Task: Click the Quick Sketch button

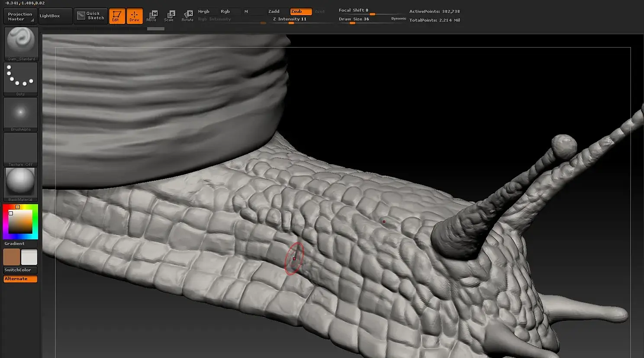Action: coord(90,16)
